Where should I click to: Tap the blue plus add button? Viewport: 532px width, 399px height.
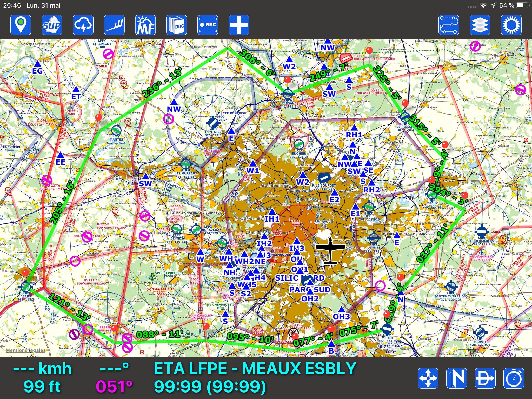pyautogui.click(x=239, y=25)
